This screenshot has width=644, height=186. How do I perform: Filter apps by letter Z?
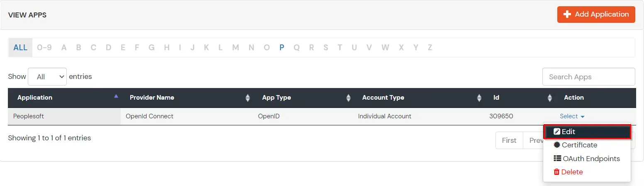click(x=430, y=47)
